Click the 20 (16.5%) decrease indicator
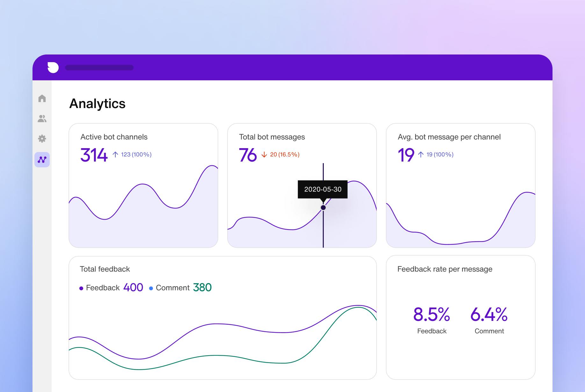 (285, 155)
